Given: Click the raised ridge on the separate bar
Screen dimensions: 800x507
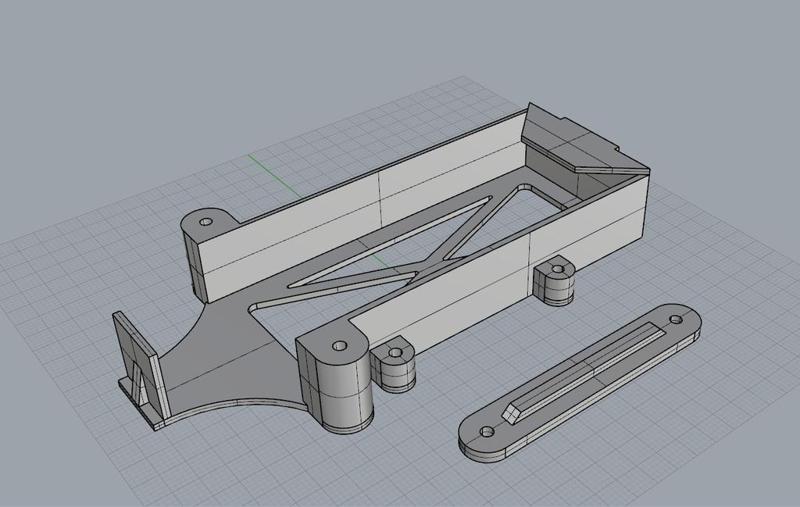Looking at the screenshot, I should 583,372.
